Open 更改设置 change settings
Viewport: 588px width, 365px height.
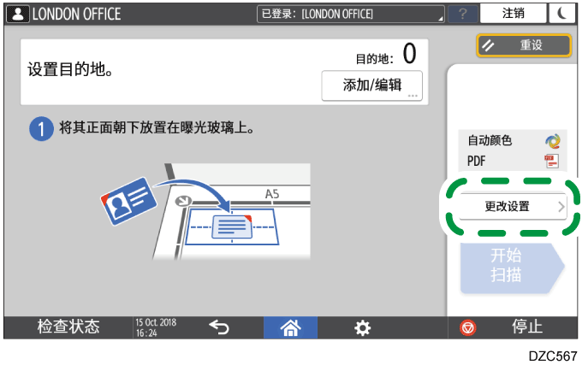(x=513, y=206)
